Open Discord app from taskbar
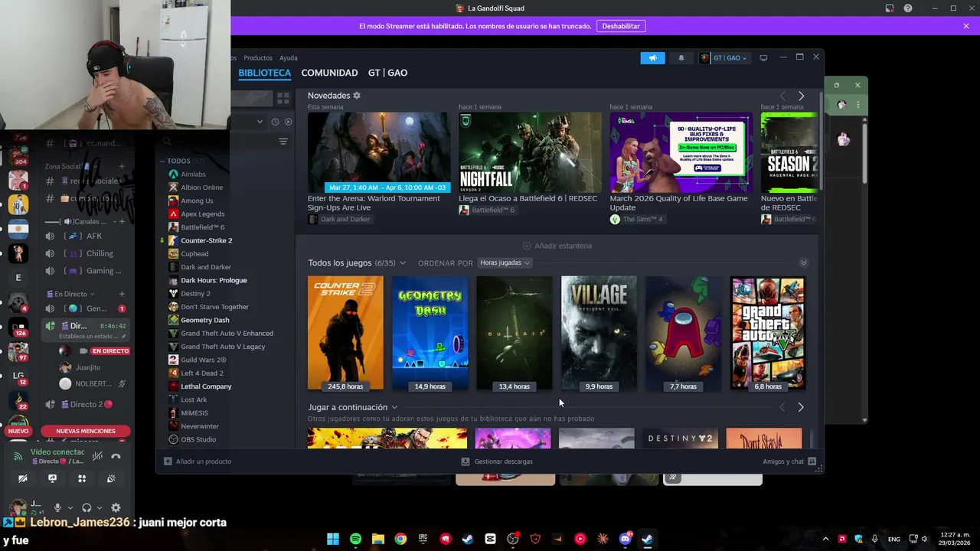 point(625,539)
